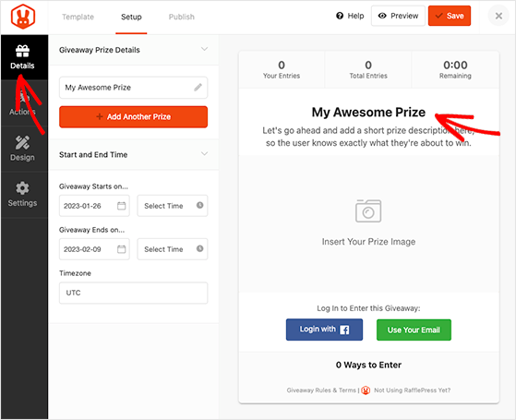516x420 pixels.
Task: Open calendar icon for giveaway start date
Action: coord(122,206)
